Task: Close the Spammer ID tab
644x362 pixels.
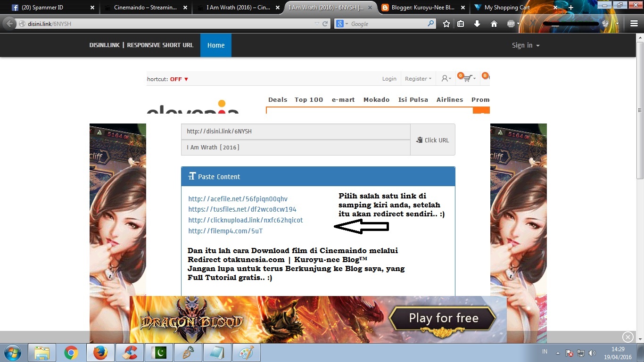Action: coord(92,8)
